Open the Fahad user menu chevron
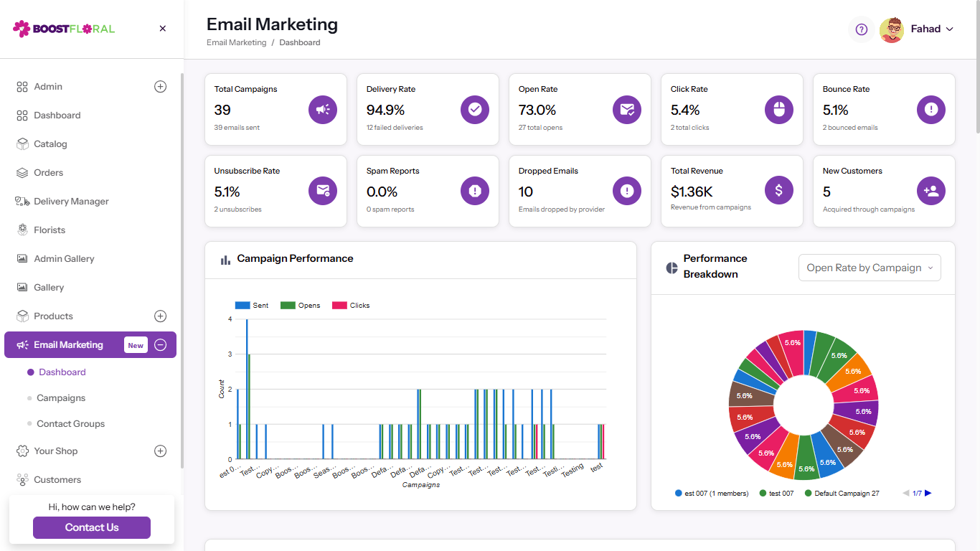Viewport: 980px width, 551px height. click(950, 29)
